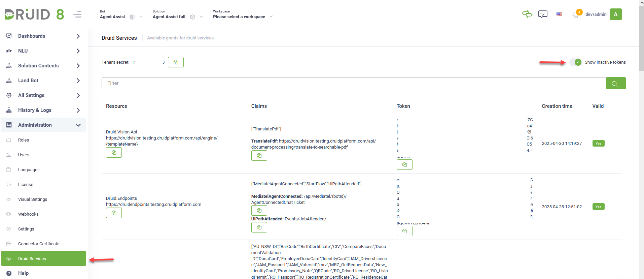Open Agent Assist full solution settings gear
The image size is (644, 279).
click(192, 17)
